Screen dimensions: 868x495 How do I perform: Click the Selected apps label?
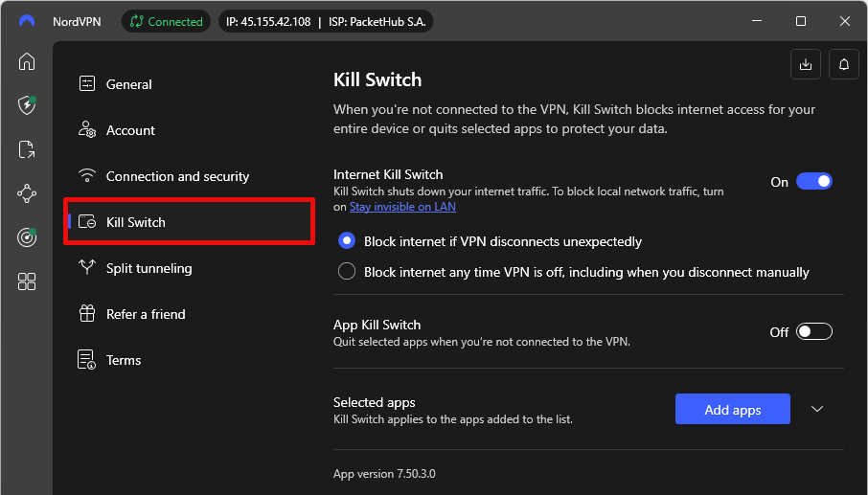tap(375, 402)
